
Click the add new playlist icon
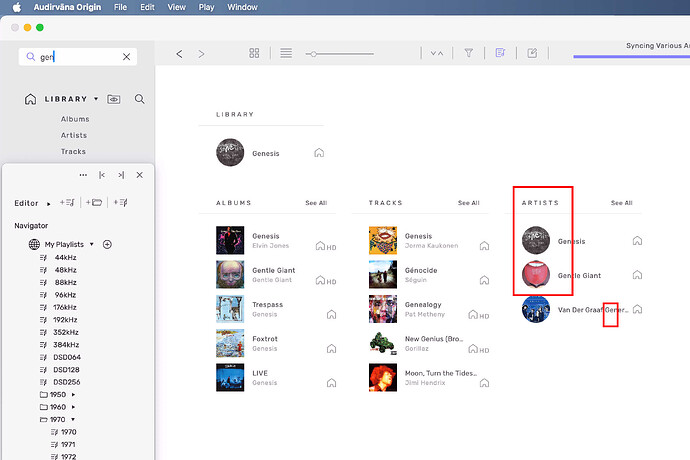coord(67,202)
